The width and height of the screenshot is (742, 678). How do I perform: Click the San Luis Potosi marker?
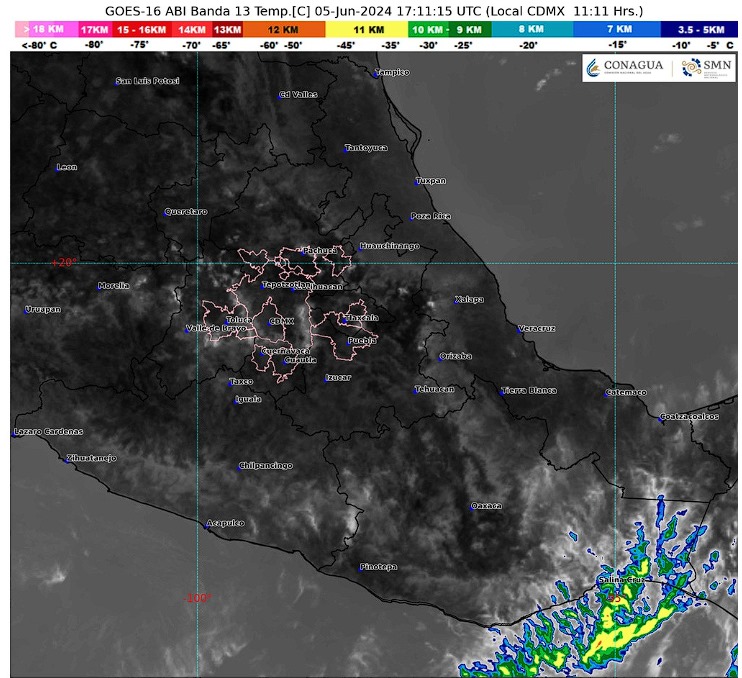click(116, 81)
